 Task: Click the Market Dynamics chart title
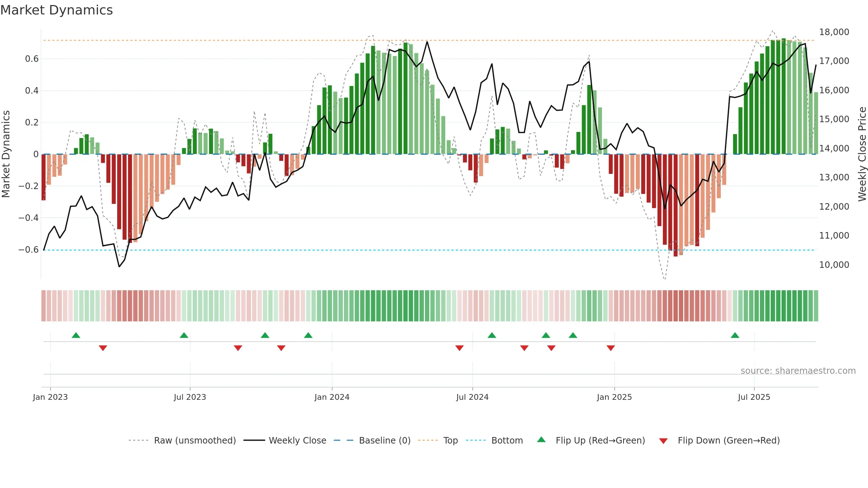pyautogui.click(x=56, y=10)
